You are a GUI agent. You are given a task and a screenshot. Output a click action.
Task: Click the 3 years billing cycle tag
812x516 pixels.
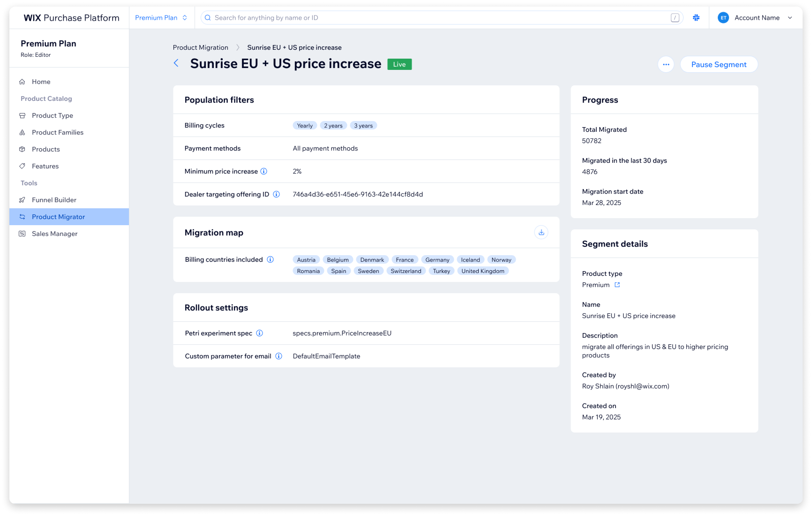coord(363,125)
